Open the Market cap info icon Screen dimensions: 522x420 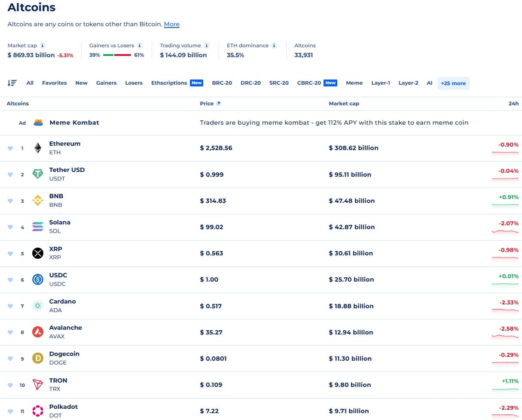[43, 46]
